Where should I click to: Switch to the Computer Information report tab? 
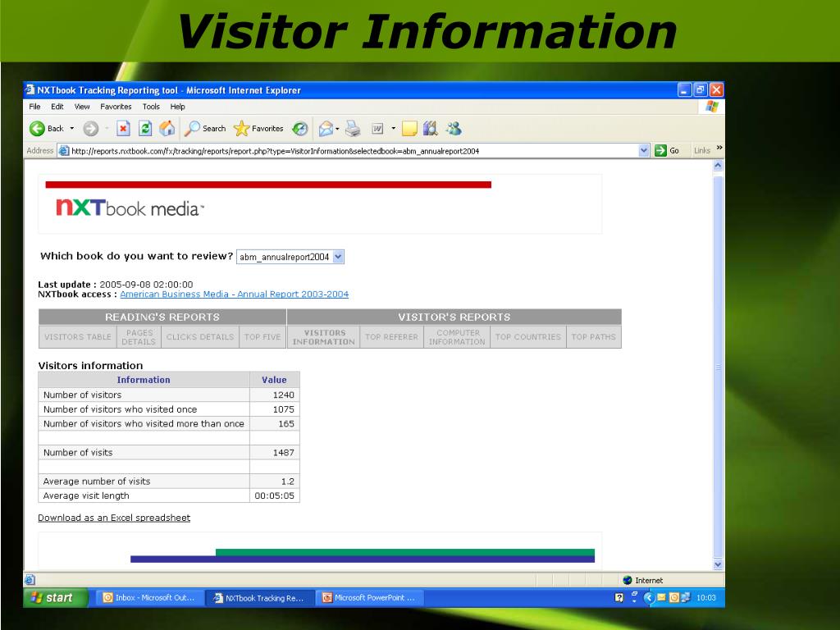[x=457, y=337]
